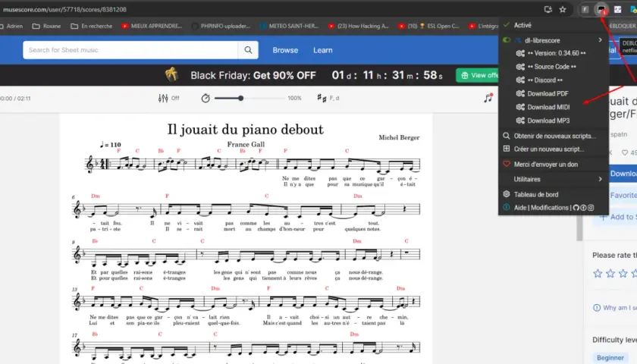Click the gear icon beside Download PDF
637x364 pixels.
click(520, 93)
